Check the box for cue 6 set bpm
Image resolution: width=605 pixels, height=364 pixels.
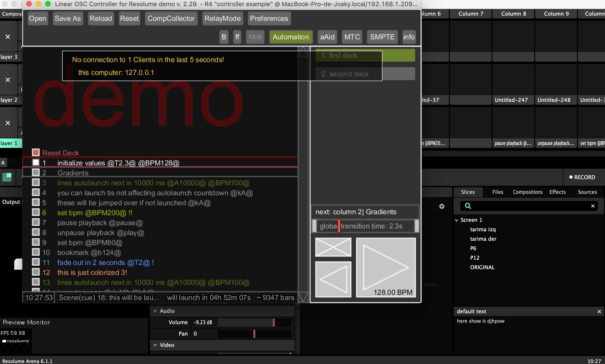(36, 212)
